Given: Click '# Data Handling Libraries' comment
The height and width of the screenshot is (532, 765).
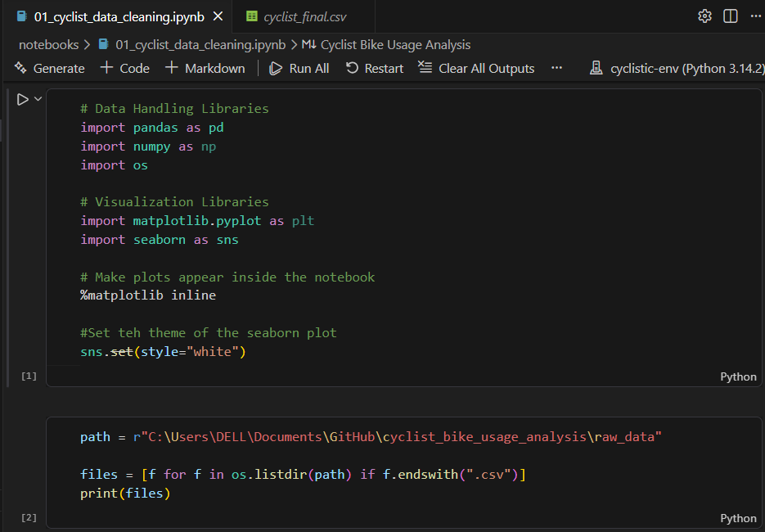Looking at the screenshot, I should [174, 108].
